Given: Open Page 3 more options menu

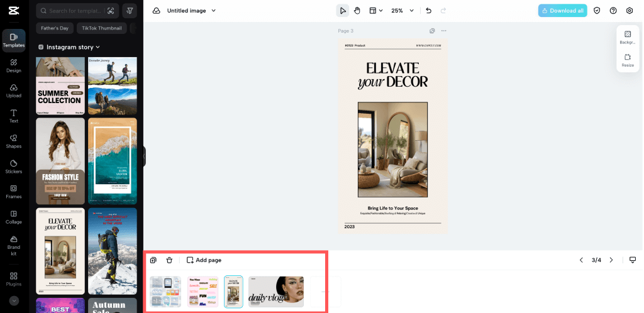Looking at the screenshot, I should (x=443, y=31).
